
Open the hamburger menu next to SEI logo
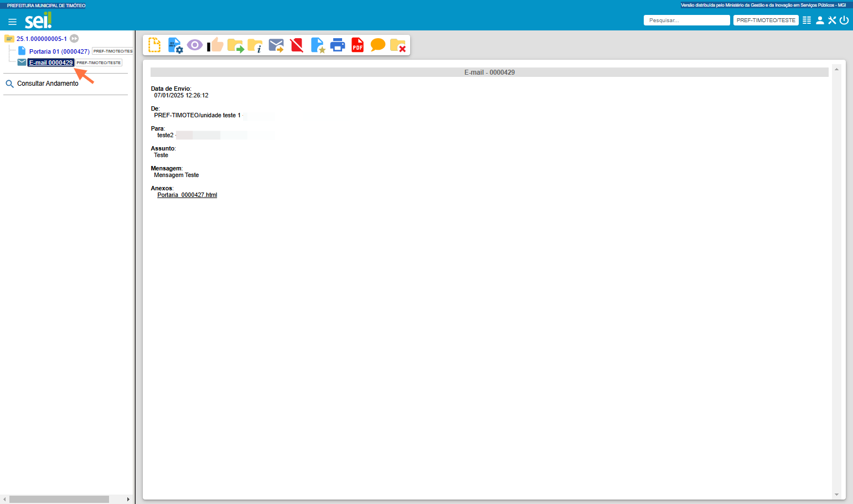coord(12,22)
